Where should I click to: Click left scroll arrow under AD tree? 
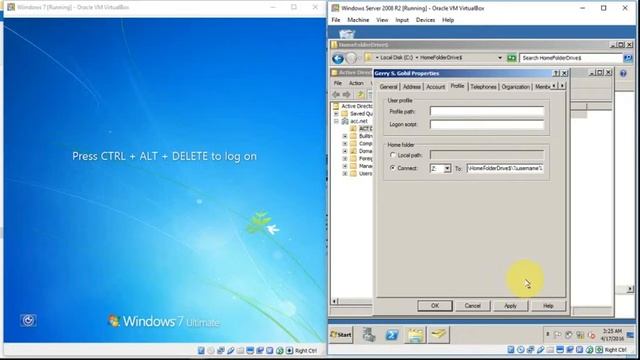335,301
